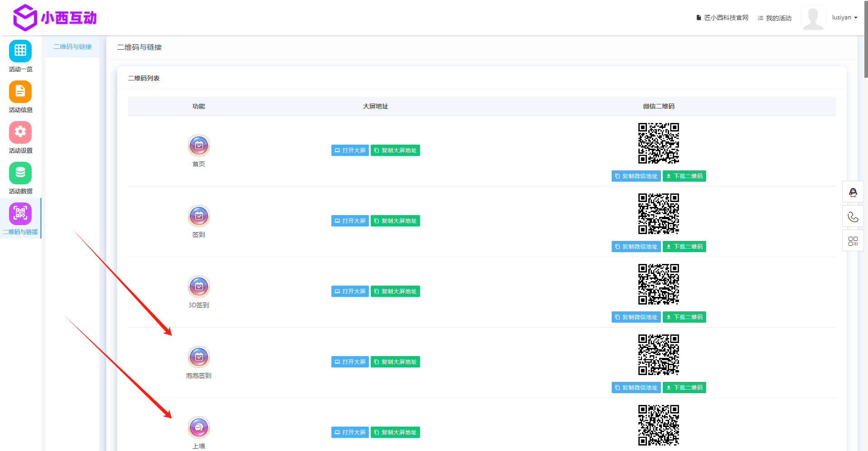This screenshot has height=451, width=868.
Task: Open phone contact floating icon
Action: point(853,216)
